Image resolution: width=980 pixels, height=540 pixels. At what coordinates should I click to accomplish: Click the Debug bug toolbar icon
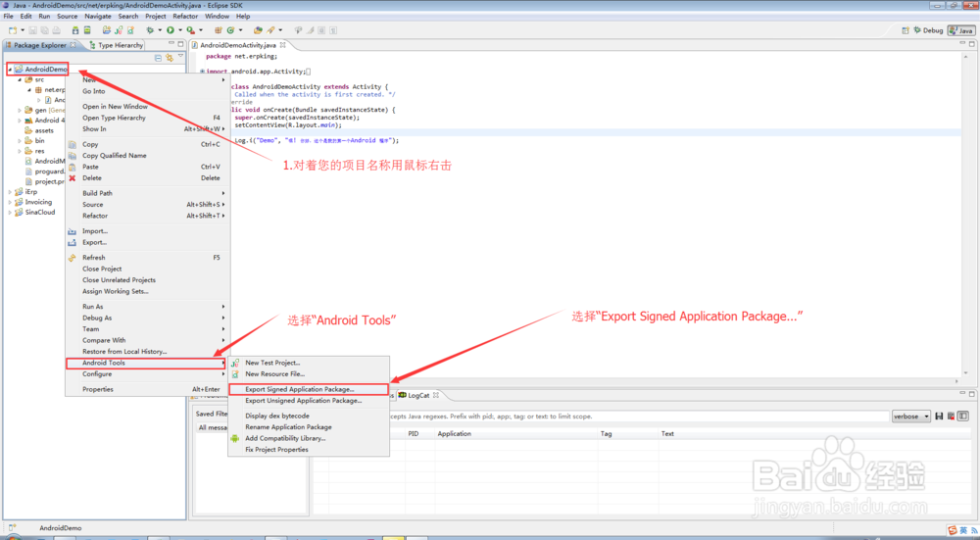click(x=150, y=30)
